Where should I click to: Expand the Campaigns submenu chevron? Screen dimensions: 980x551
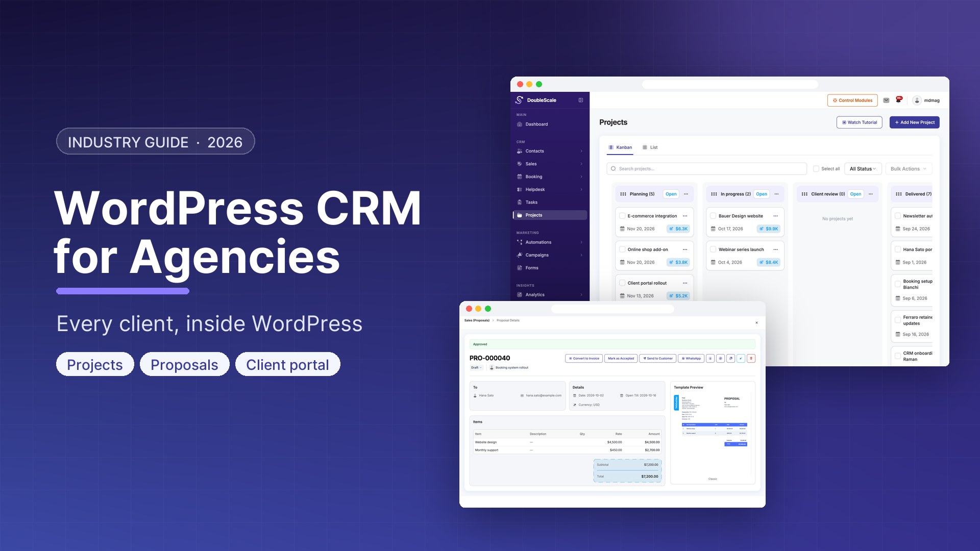tap(581, 255)
